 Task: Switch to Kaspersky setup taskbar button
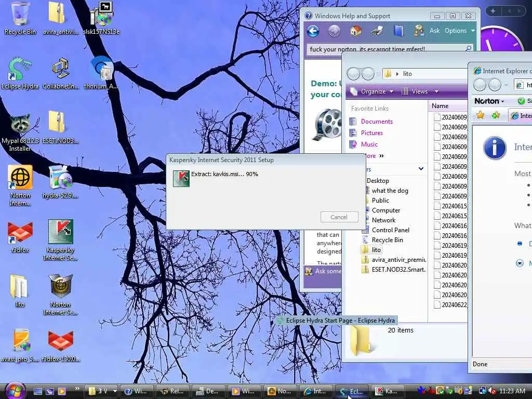[x=387, y=391]
